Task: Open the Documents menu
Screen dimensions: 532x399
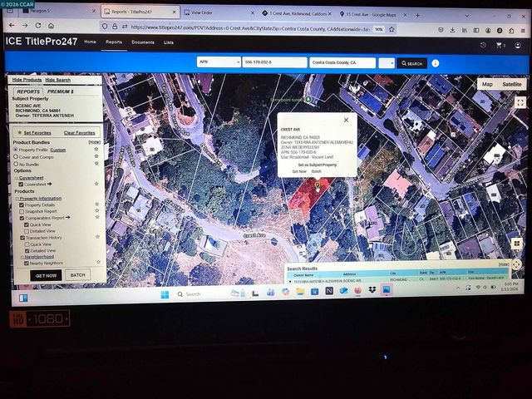Action: point(142,42)
